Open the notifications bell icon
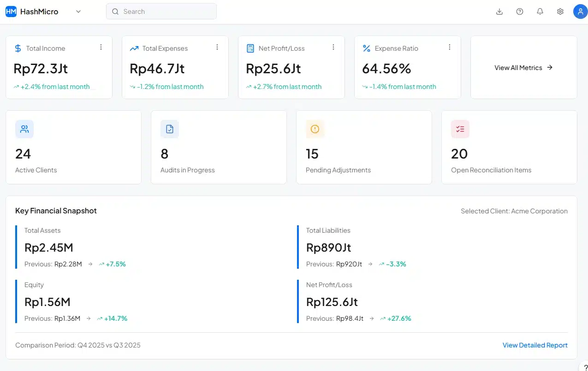This screenshot has width=588, height=371. (540, 12)
